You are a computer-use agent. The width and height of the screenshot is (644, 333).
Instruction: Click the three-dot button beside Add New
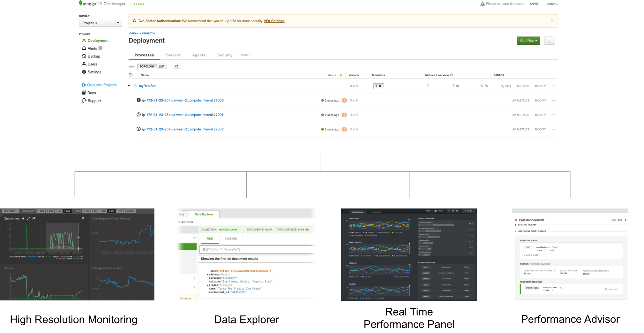(549, 41)
